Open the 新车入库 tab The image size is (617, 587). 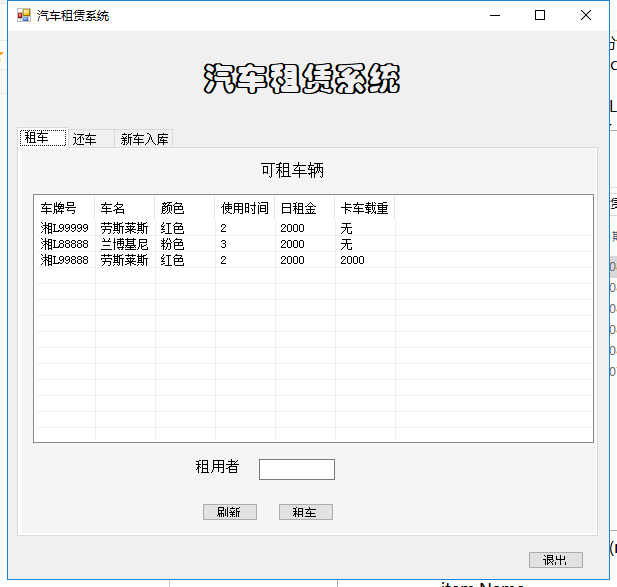pos(144,139)
